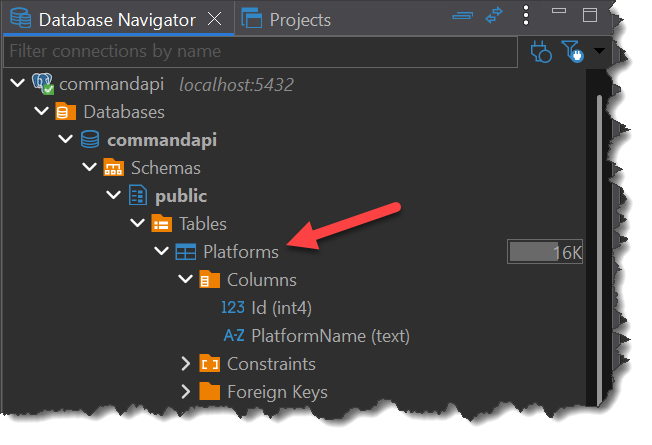This screenshot has width=652, height=445.
Task: Click the Tables folder icon
Action: click(161, 223)
